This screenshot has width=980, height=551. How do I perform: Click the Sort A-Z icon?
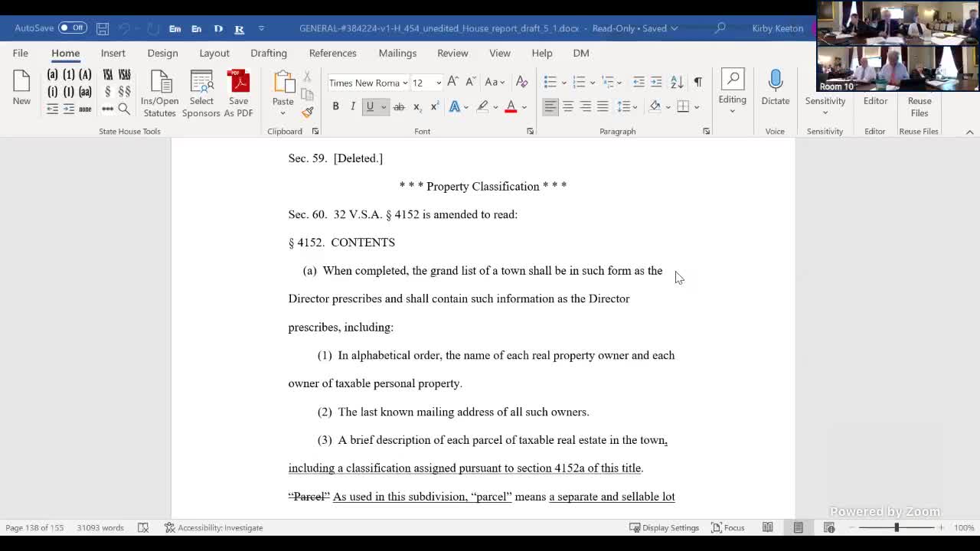pyautogui.click(x=677, y=82)
